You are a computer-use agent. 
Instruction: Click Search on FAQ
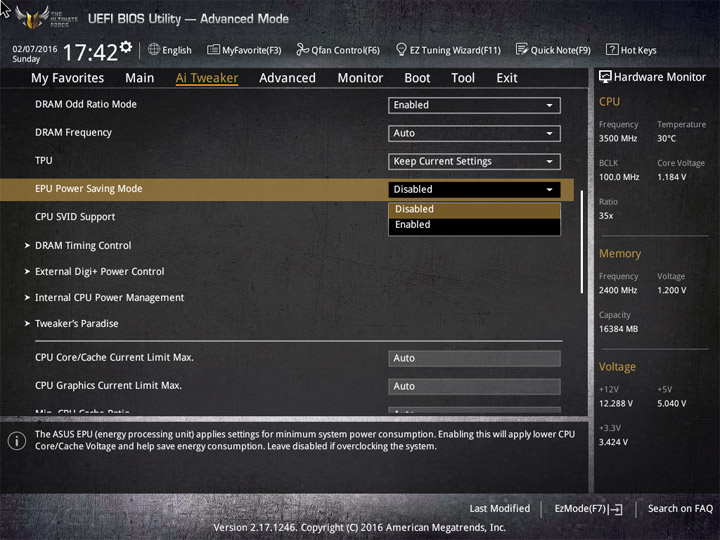680,509
